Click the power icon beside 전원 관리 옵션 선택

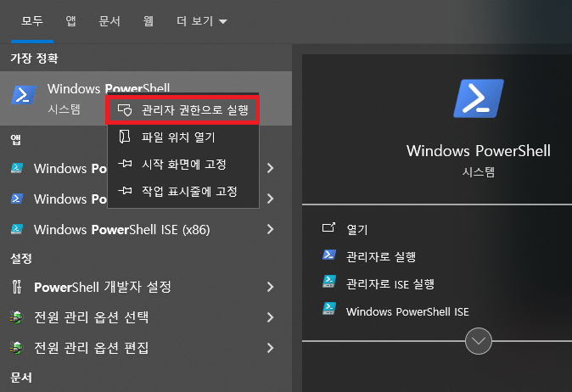coord(17,317)
